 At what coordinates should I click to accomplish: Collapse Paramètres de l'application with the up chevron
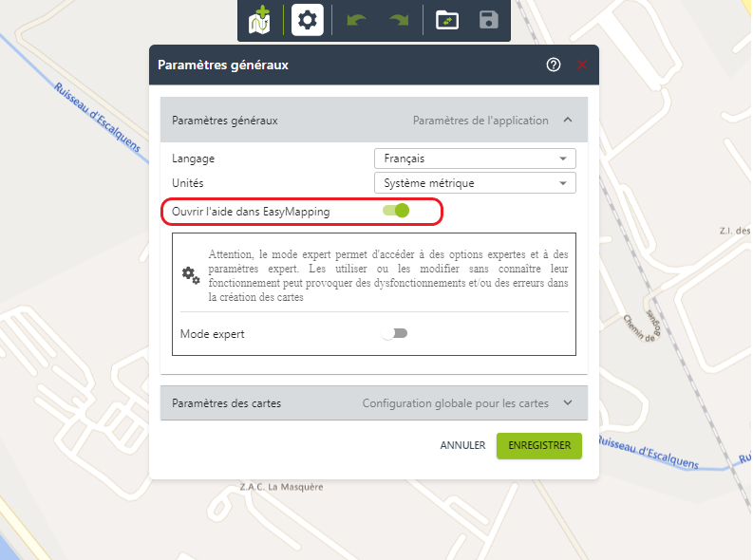click(x=568, y=120)
